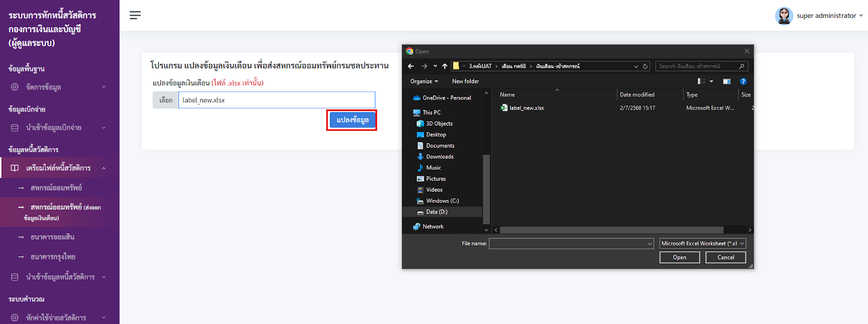Select This PC in navigation tree
Image resolution: width=868 pixels, height=324 pixels.
[431, 113]
